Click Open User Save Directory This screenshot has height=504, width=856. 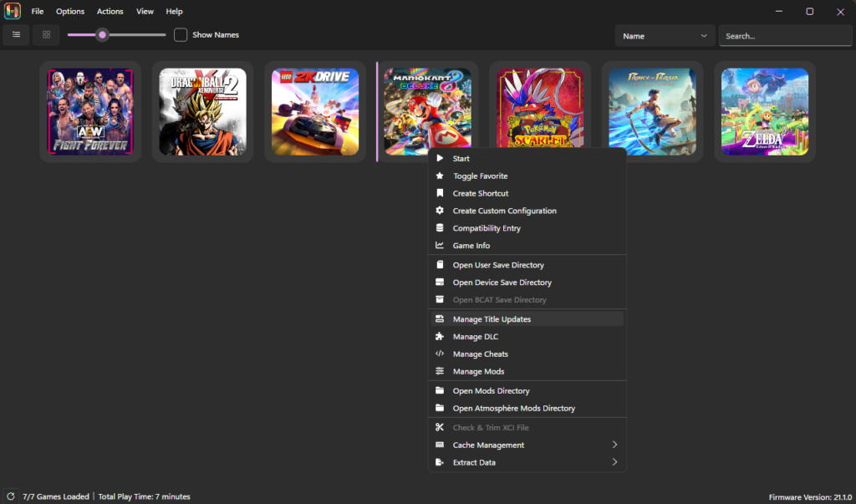click(500, 264)
